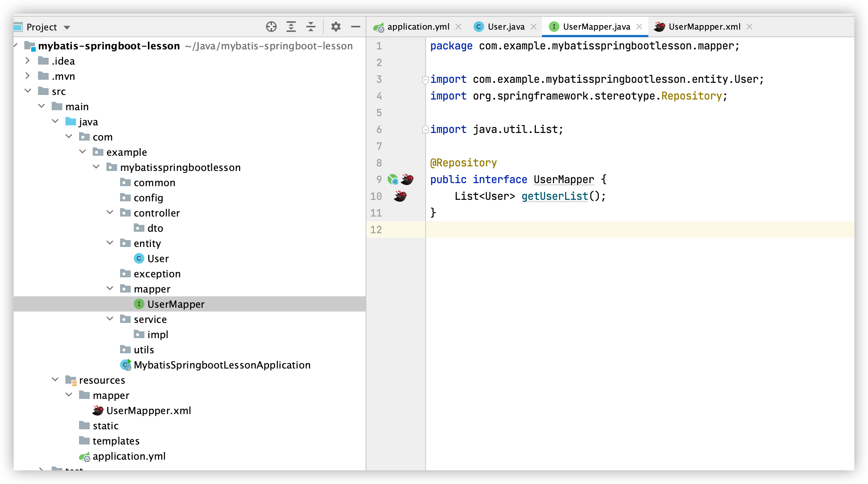Close the User.java tab
The height and width of the screenshot is (484, 868).
534,27
